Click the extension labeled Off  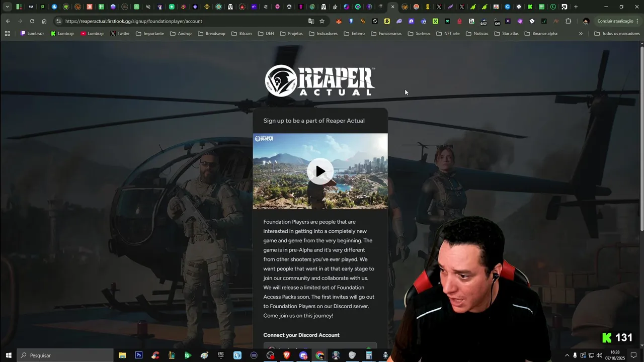coord(497,21)
